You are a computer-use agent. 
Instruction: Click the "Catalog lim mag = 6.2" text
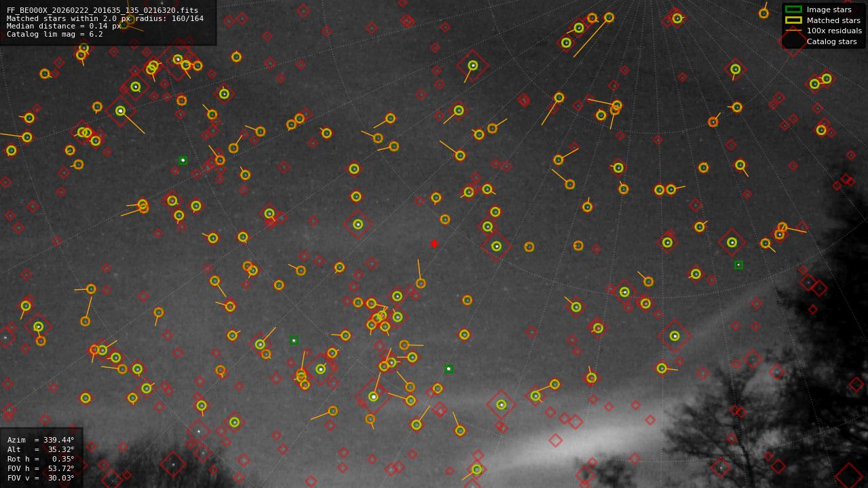(55, 34)
